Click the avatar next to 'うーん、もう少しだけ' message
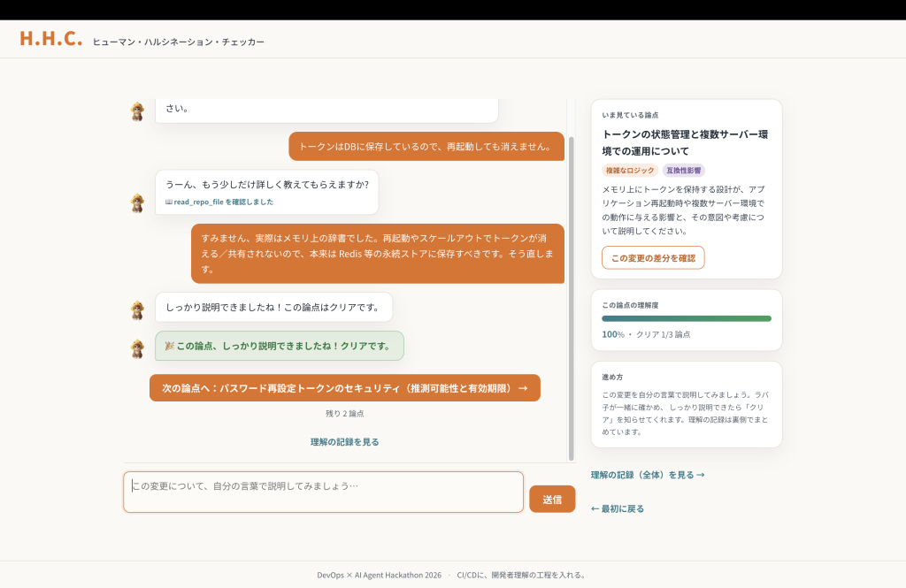The height and width of the screenshot is (588, 906). [x=137, y=202]
